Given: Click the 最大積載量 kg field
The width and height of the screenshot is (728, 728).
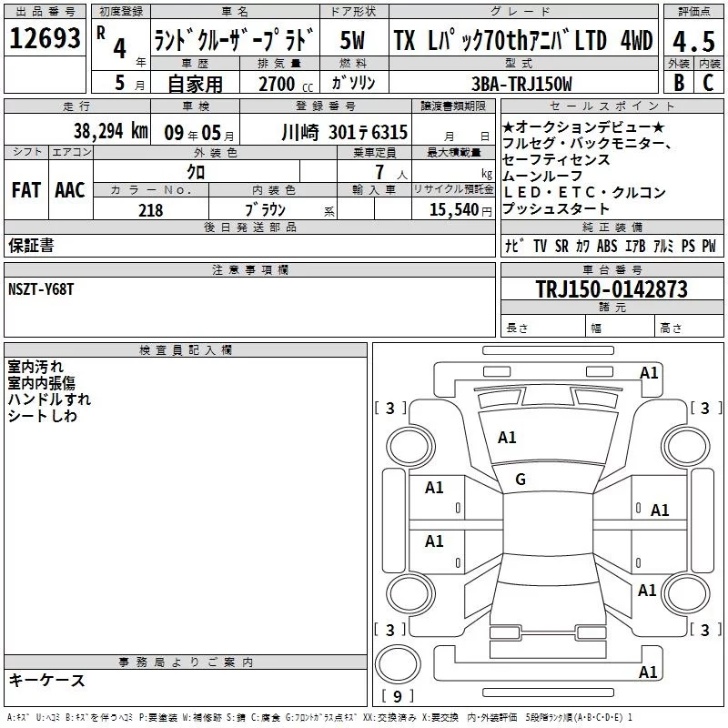Looking at the screenshot, I should [x=453, y=172].
